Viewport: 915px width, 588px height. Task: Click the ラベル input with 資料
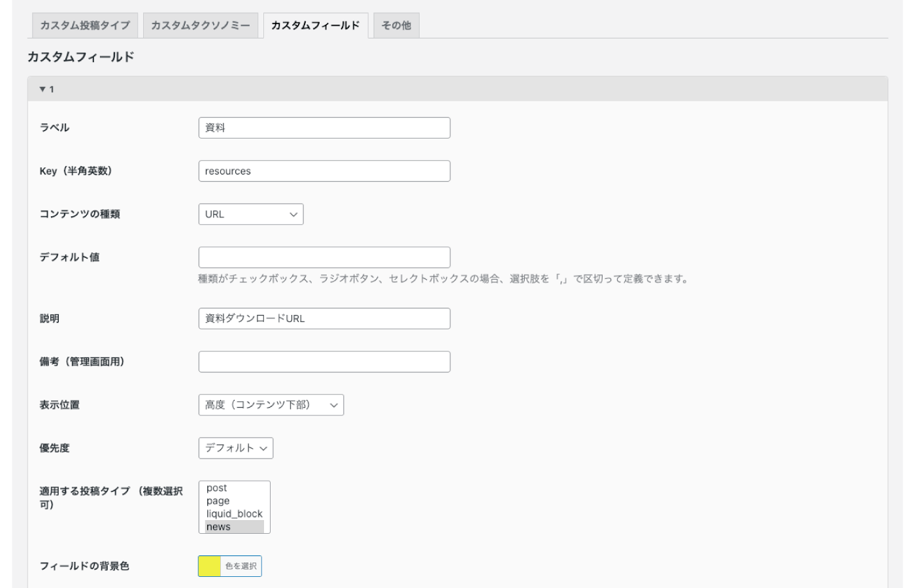click(324, 128)
